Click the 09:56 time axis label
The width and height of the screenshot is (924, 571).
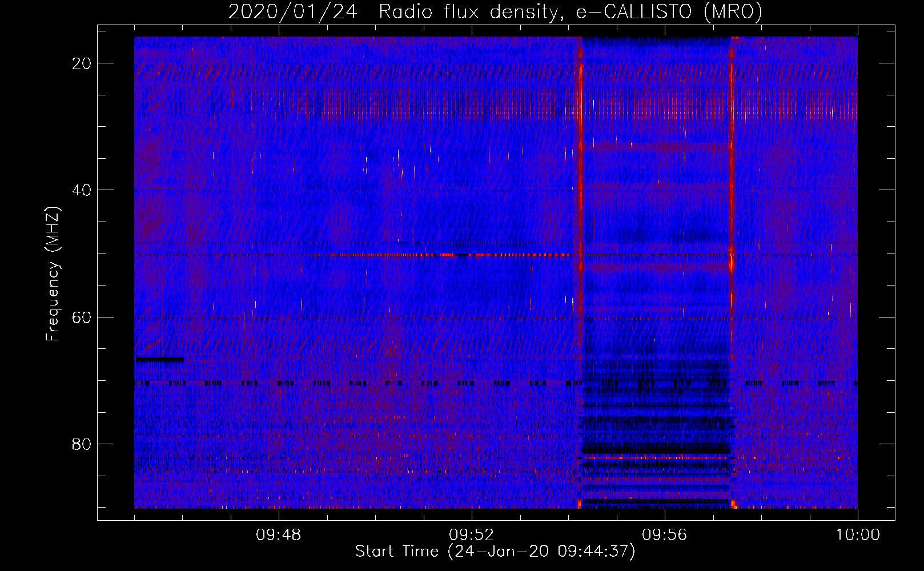[x=665, y=535]
